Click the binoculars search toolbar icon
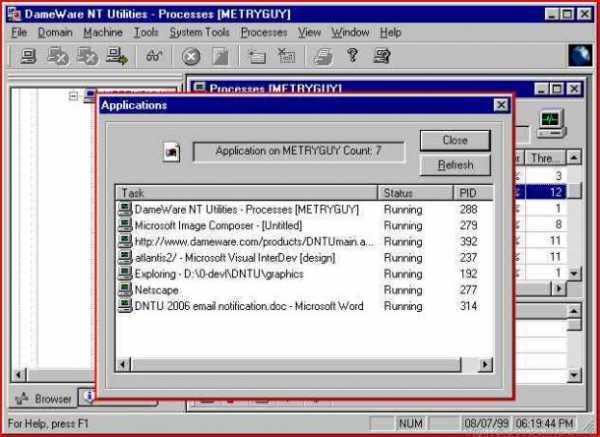This screenshot has width=600, height=437. tap(154, 56)
